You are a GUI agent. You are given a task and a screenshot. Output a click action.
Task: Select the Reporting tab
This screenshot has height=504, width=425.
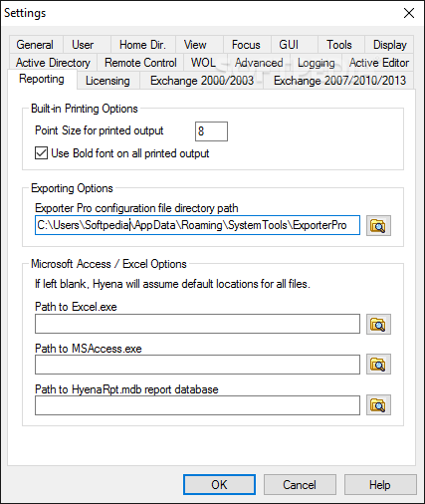tap(42, 79)
